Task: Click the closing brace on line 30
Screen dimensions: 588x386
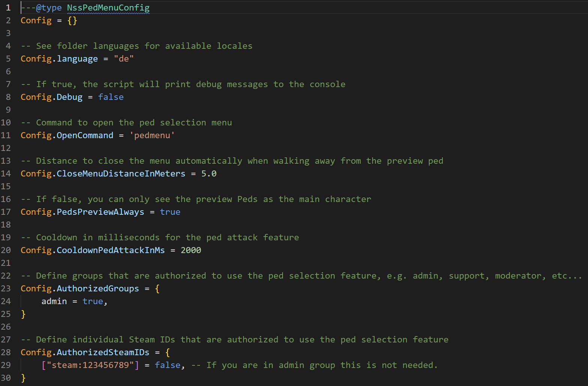Action: click(x=23, y=378)
